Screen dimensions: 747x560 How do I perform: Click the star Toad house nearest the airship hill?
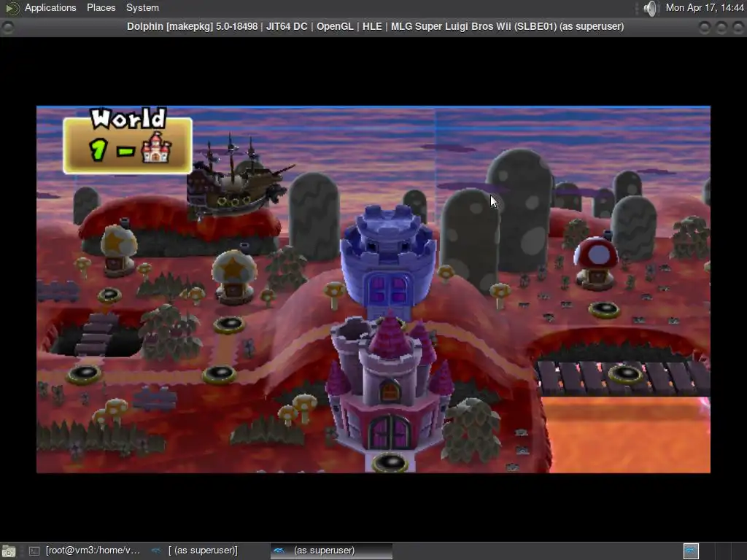point(118,249)
